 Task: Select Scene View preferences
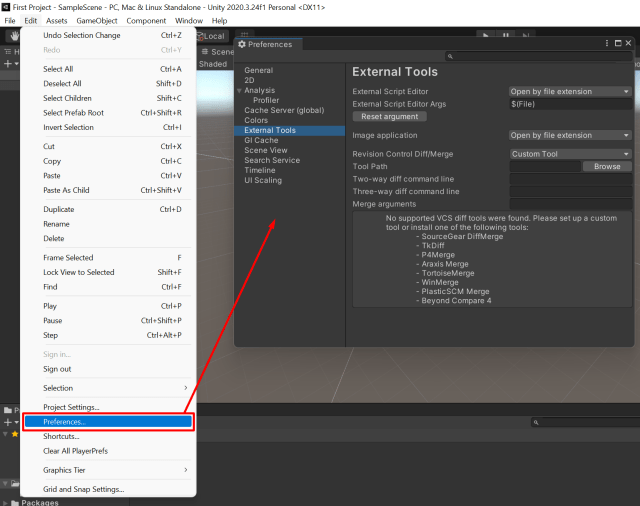pos(266,150)
